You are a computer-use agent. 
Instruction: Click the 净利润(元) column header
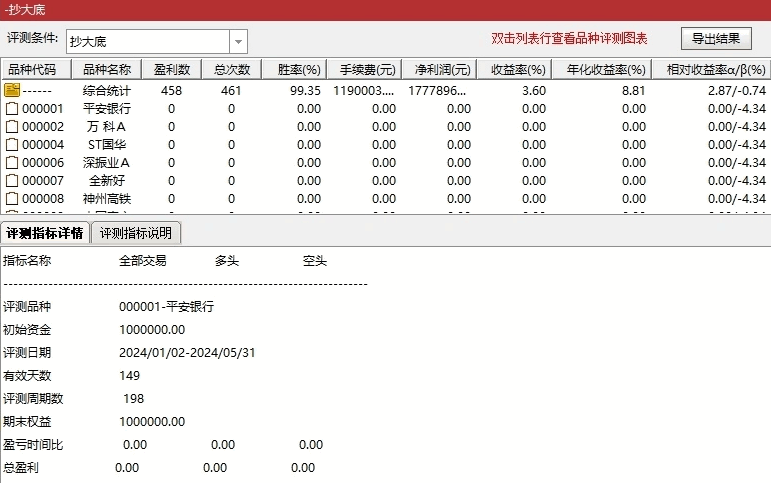pos(440,69)
